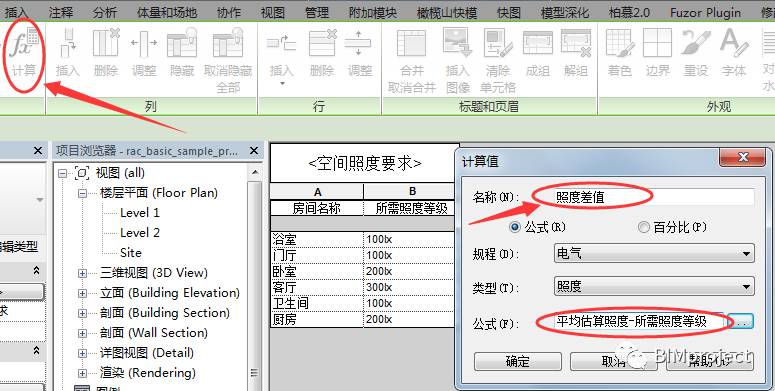775x391 pixels.
Task: Close the properties panel on far left
Action: click(x=38, y=150)
